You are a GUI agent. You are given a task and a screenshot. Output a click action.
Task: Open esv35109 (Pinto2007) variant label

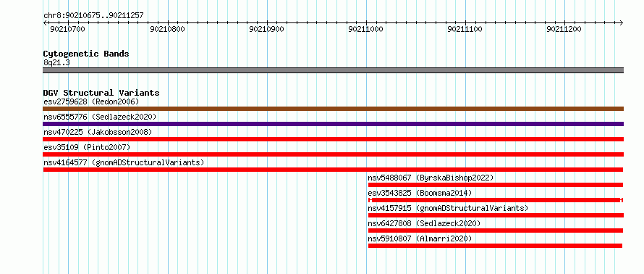pos(87,147)
